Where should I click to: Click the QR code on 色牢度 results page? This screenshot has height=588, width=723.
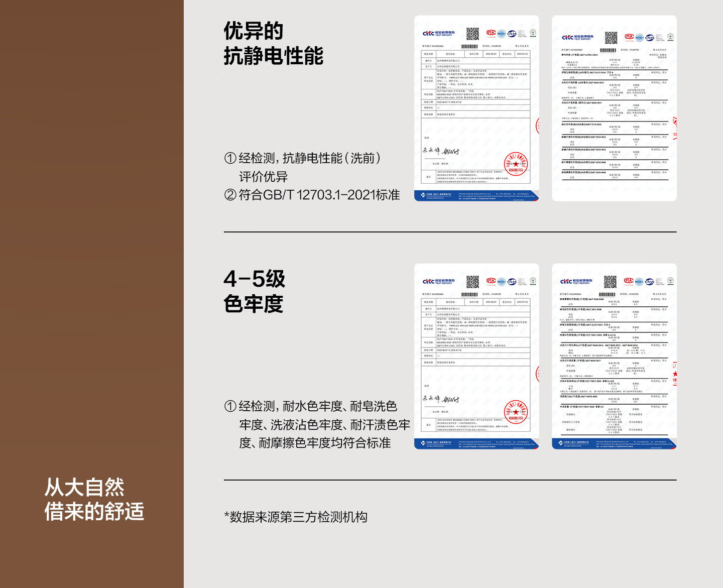tap(610, 282)
